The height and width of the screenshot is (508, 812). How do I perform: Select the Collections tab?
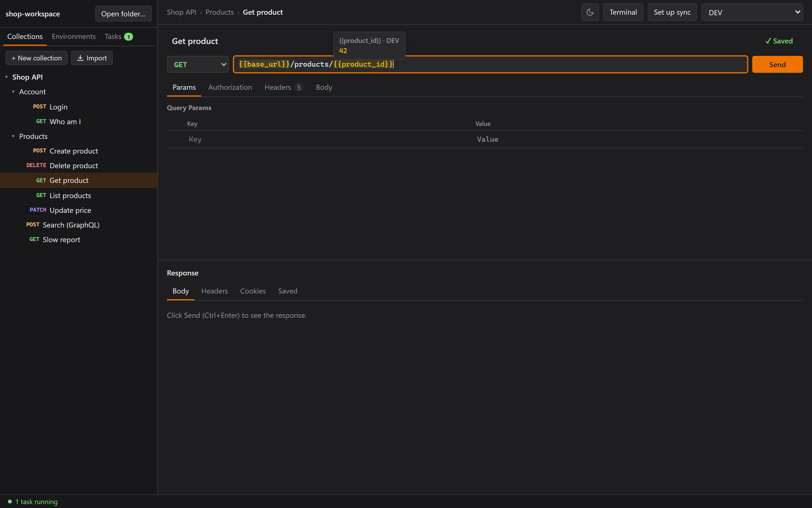(x=25, y=36)
